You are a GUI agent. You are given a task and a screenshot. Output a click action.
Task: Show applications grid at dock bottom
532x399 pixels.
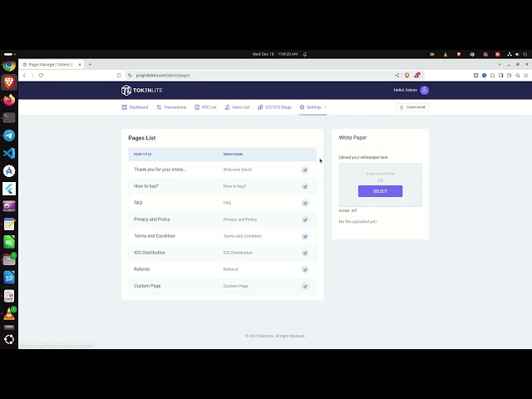pyautogui.click(x=9, y=339)
